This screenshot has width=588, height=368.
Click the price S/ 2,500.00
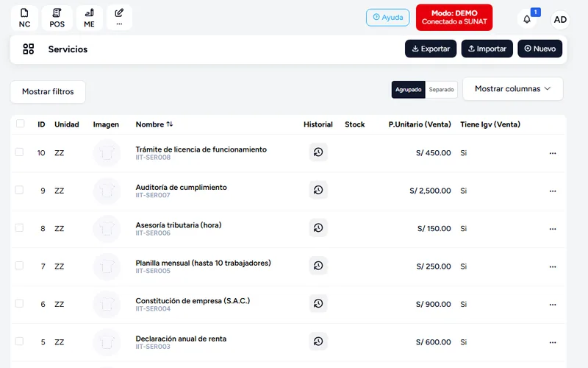430,191
